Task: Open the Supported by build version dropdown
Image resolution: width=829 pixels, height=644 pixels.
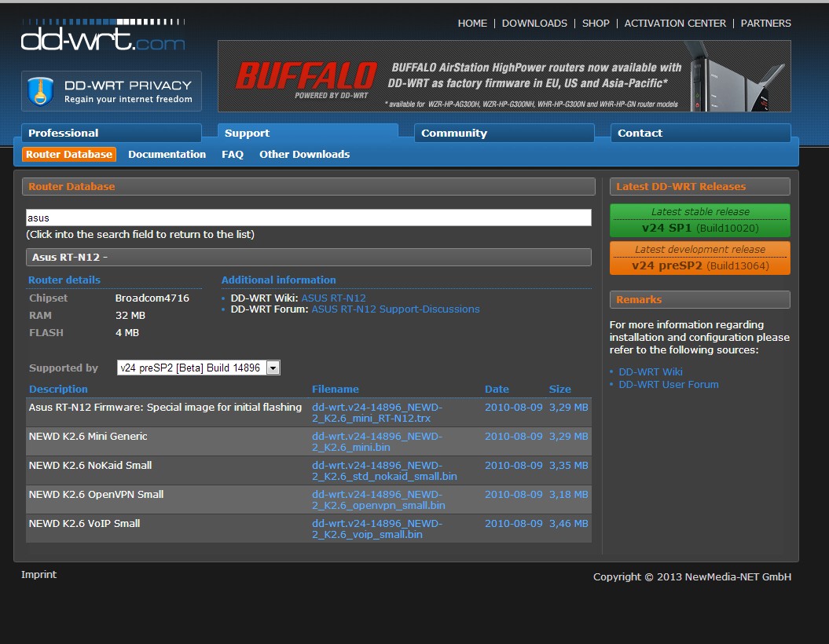Action: point(198,368)
